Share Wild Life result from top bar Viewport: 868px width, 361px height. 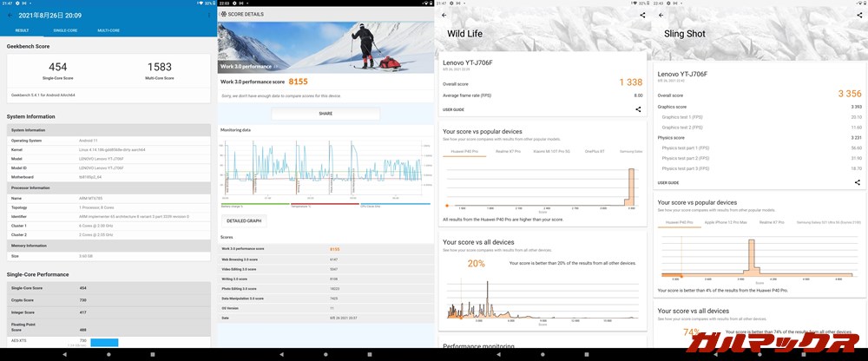point(641,15)
